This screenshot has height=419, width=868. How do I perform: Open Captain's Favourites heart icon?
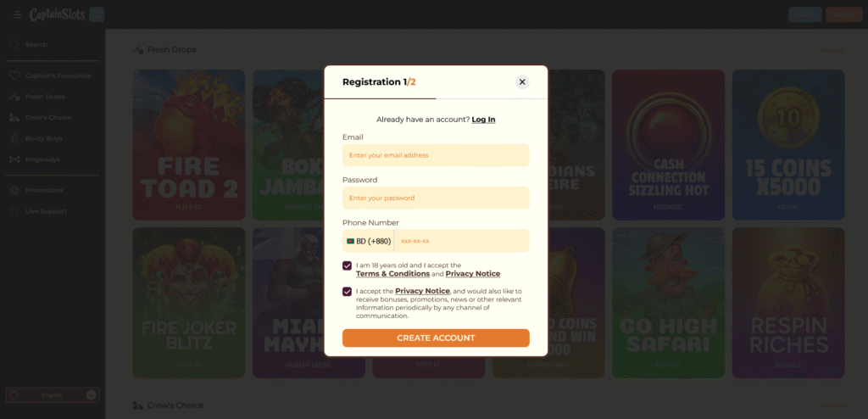tap(14, 75)
